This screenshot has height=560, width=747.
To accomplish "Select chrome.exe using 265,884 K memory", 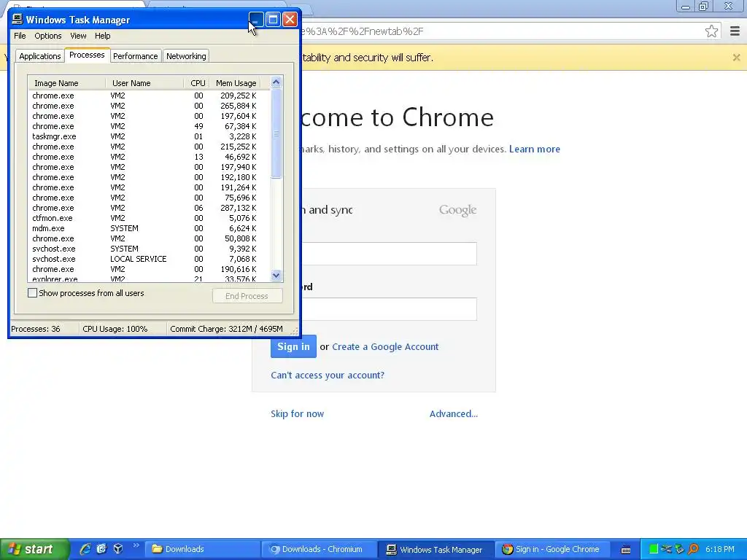I will (x=149, y=106).
